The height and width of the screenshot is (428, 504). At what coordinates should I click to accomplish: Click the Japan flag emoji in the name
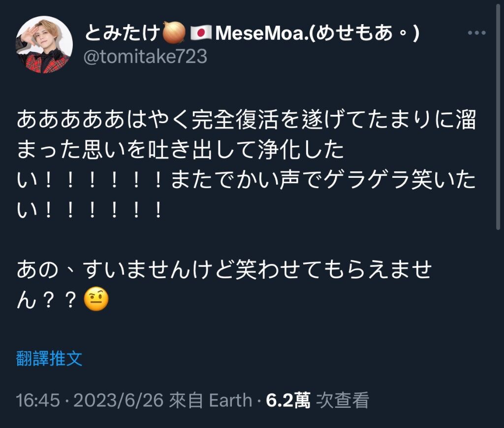[201, 33]
